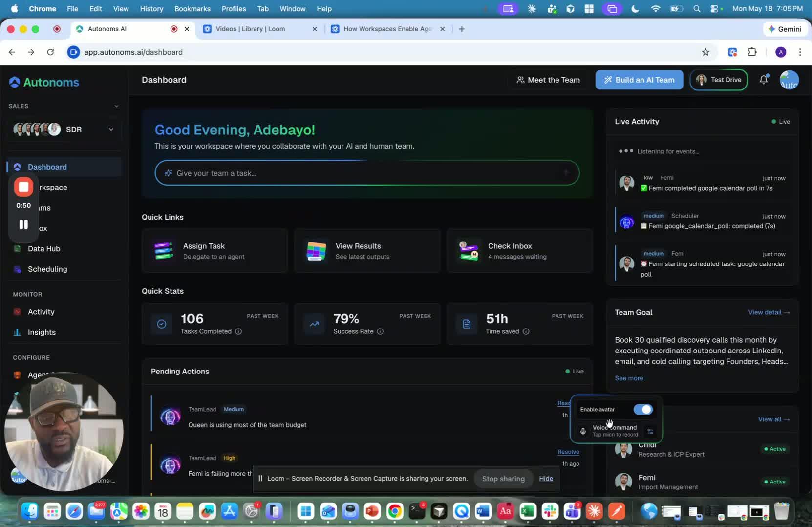Open Dashboard in the sidebar
The height and width of the screenshot is (527, 812).
[x=64, y=167]
